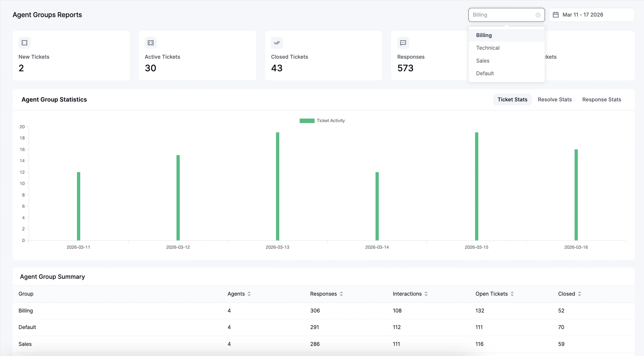Click the sort arrows on the Closed column
Image resolution: width=644 pixels, height=356 pixels.
[580, 294]
